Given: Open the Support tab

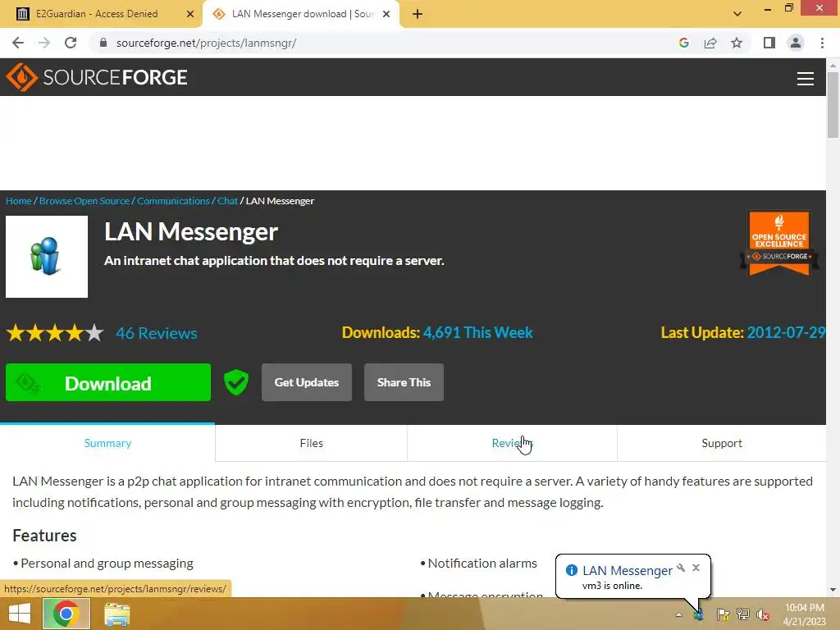Looking at the screenshot, I should 722,443.
